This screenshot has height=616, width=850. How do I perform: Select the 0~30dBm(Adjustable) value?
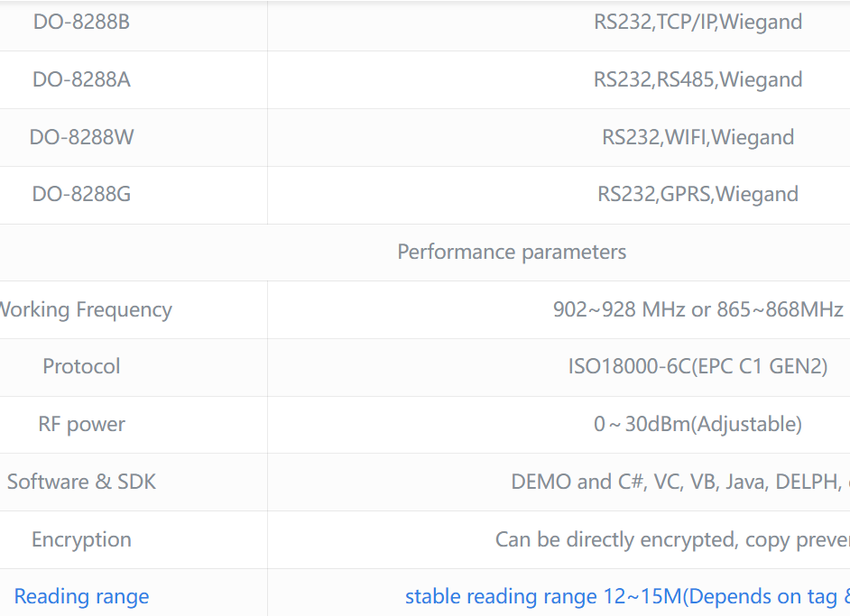pos(698,424)
